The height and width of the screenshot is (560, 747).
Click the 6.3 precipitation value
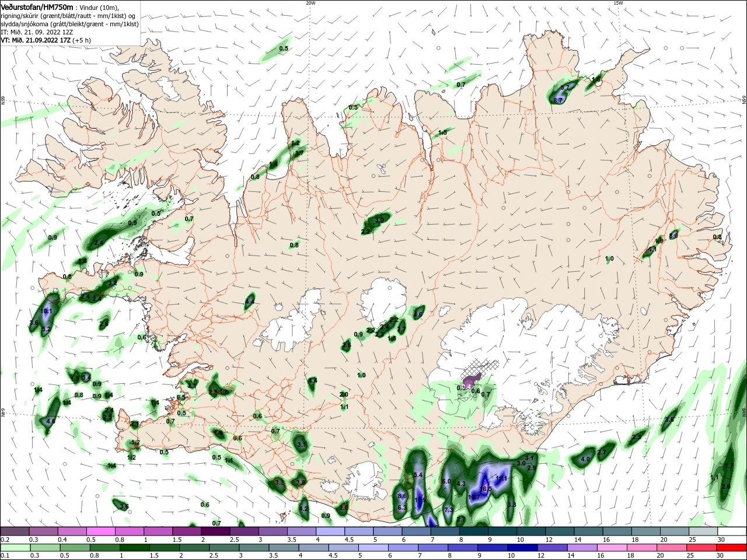click(x=402, y=508)
